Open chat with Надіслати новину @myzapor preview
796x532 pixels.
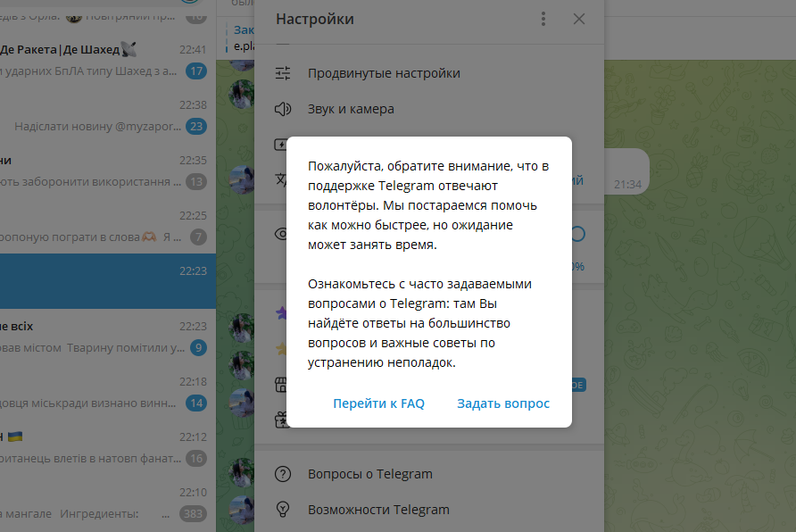point(108,116)
